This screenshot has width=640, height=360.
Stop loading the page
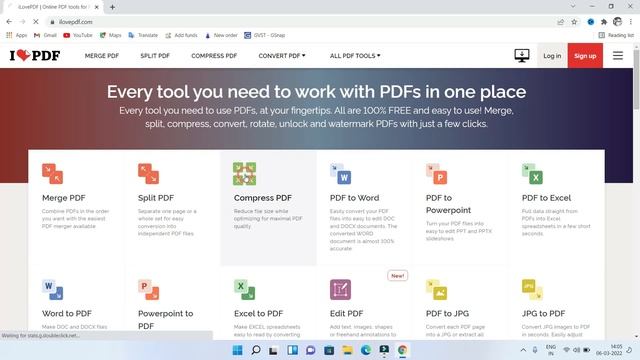[x=36, y=22]
